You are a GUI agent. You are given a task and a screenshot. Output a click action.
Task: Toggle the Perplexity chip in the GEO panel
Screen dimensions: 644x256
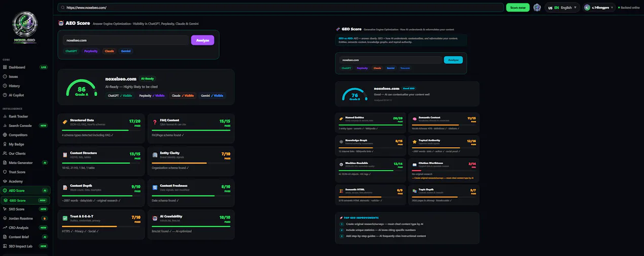tap(362, 68)
